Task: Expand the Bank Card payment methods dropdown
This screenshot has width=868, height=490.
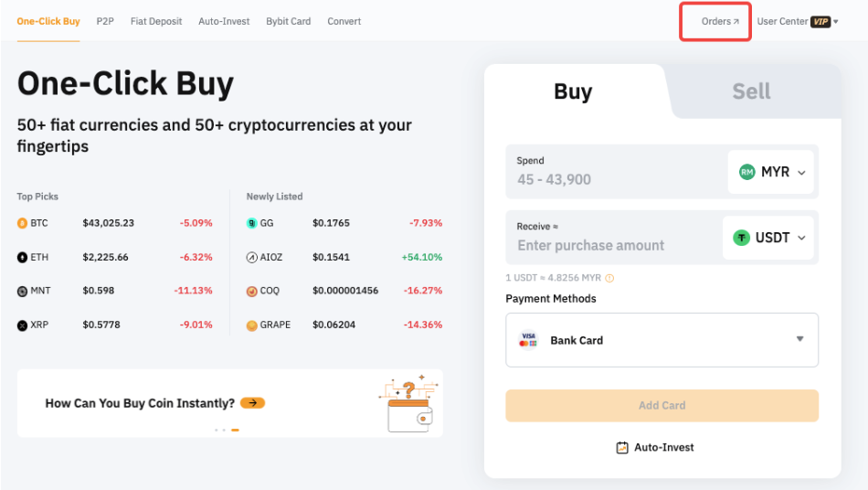Action: tap(799, 340)
